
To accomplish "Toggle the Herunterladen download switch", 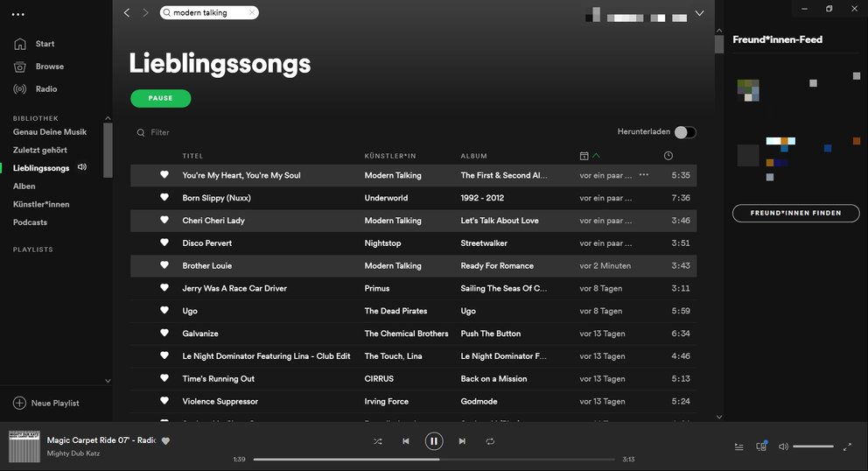I will pos(685,132).
